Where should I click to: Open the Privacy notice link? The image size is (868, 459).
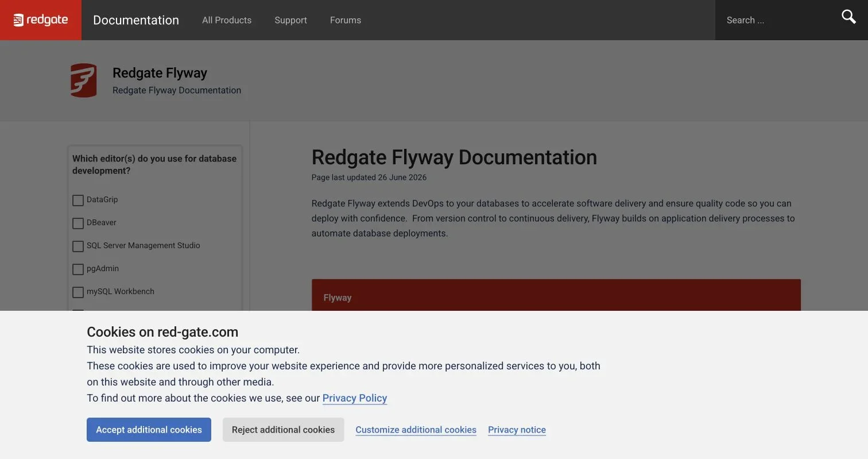coord(517,430)
